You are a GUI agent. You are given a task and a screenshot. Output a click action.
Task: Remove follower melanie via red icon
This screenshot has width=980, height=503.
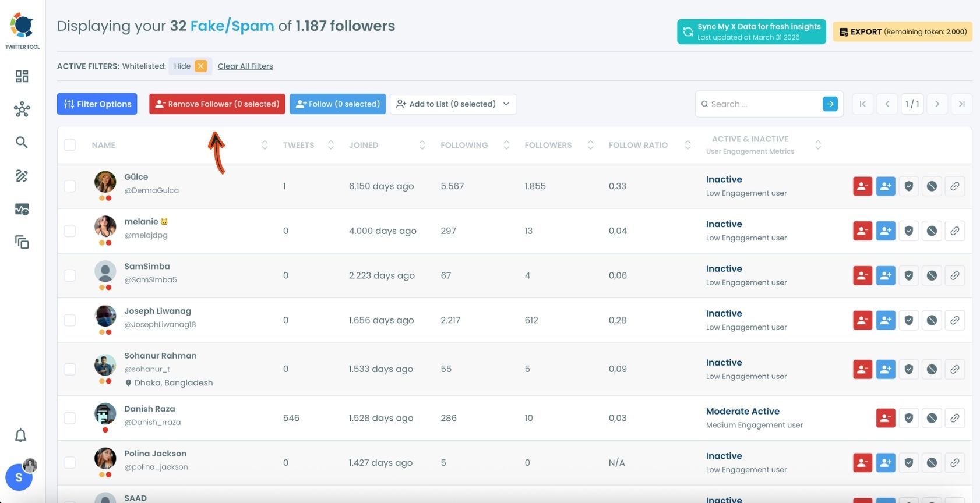pos(862,231)
